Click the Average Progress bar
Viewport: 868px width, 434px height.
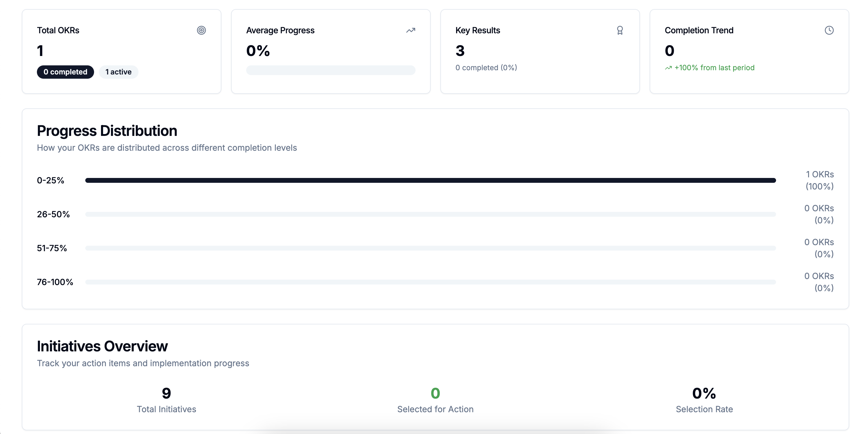point(331,70)
